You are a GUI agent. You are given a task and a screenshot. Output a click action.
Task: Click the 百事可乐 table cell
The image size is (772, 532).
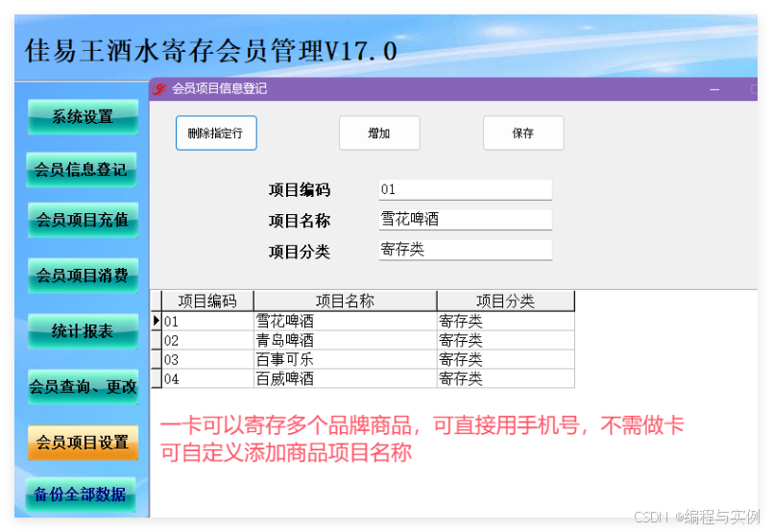coord(345,359)
